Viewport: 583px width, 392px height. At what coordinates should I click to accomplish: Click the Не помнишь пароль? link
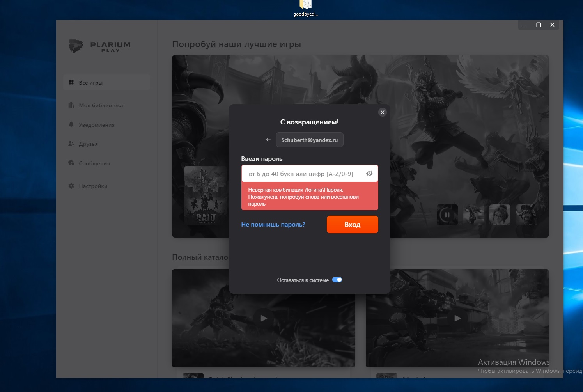(273, 225)
